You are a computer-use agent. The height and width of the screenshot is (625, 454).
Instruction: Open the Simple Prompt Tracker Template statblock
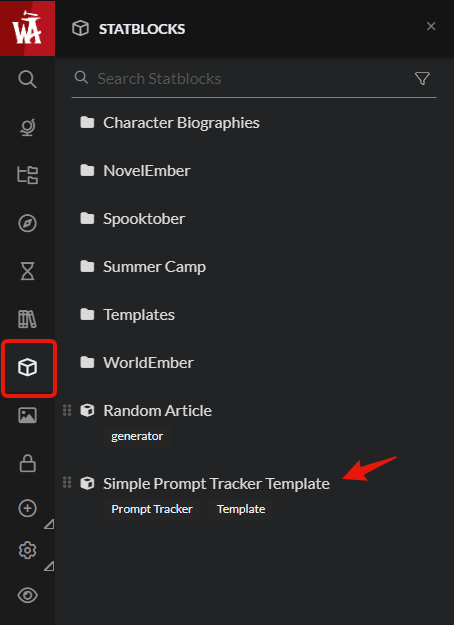point(216,484)
